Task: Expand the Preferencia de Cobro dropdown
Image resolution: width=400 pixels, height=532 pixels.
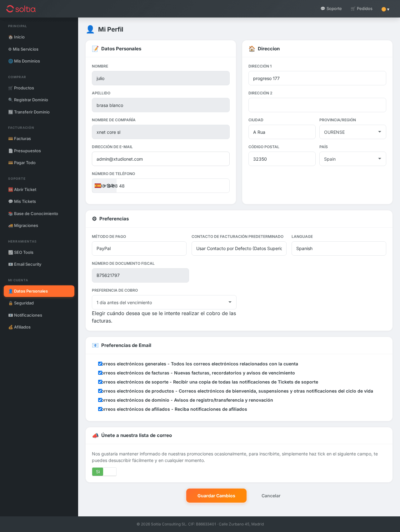Action: click(164, 303)
